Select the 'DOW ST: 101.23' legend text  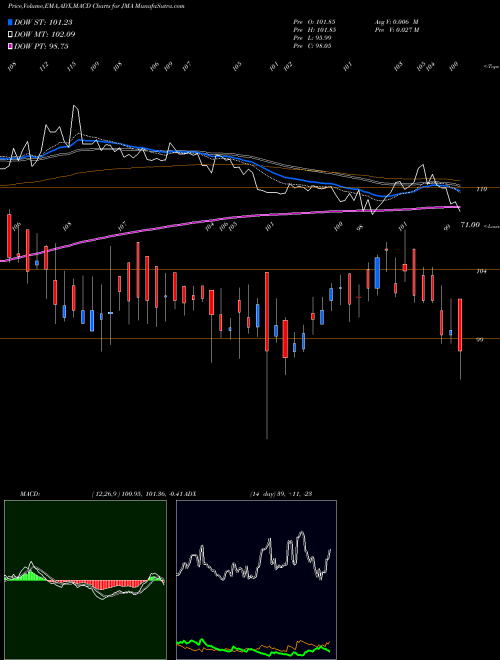click(x=43, y=22)
